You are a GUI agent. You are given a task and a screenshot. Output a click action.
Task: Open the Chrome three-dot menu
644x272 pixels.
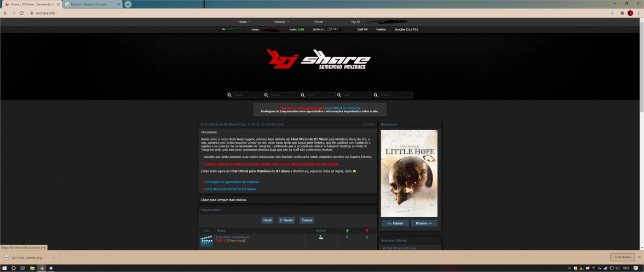[x=638, y=13]
